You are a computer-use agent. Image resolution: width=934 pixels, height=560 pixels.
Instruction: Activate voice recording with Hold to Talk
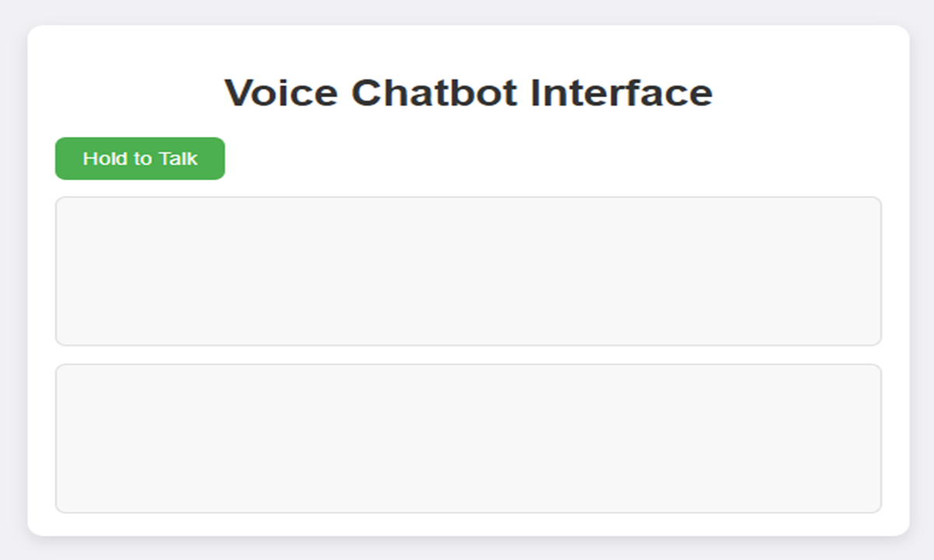[x=140, y=159]
